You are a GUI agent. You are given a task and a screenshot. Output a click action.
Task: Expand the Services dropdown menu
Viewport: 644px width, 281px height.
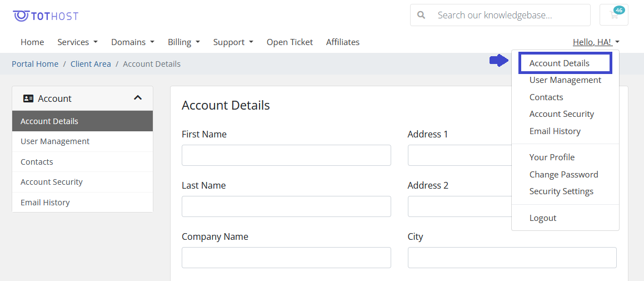point(78,42)
